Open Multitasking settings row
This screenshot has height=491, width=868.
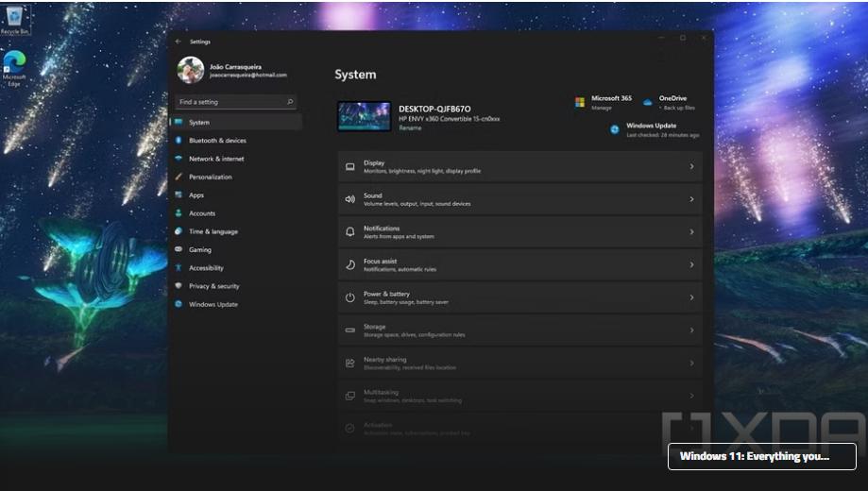tap(519, 396)
